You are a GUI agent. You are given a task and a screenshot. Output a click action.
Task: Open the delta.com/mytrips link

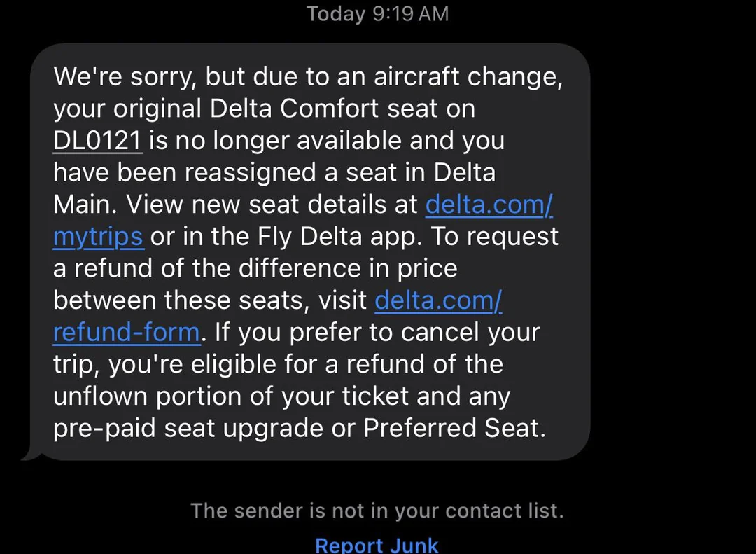pyautogui.click(x=489, y=205)
